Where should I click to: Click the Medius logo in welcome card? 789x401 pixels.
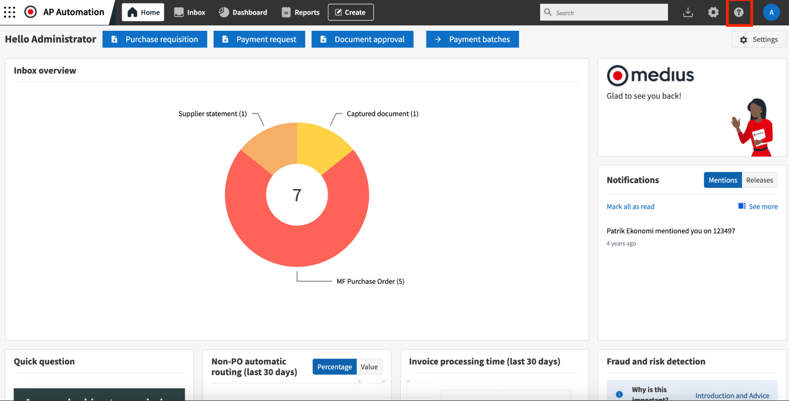650,75
